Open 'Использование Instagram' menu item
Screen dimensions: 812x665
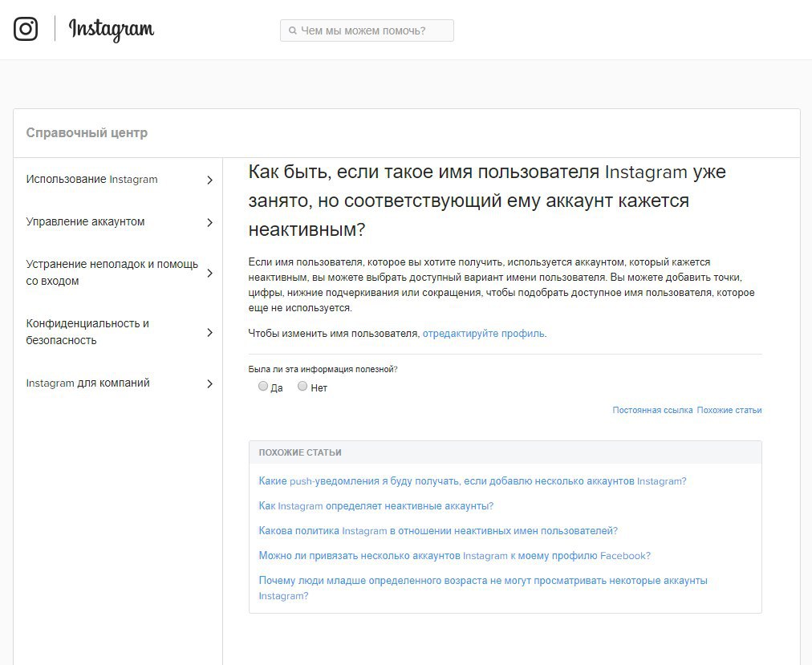[x=92, y=179]
